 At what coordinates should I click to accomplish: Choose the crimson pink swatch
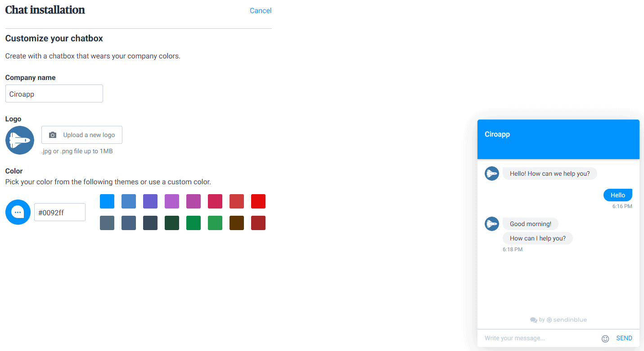pos(215,201)
